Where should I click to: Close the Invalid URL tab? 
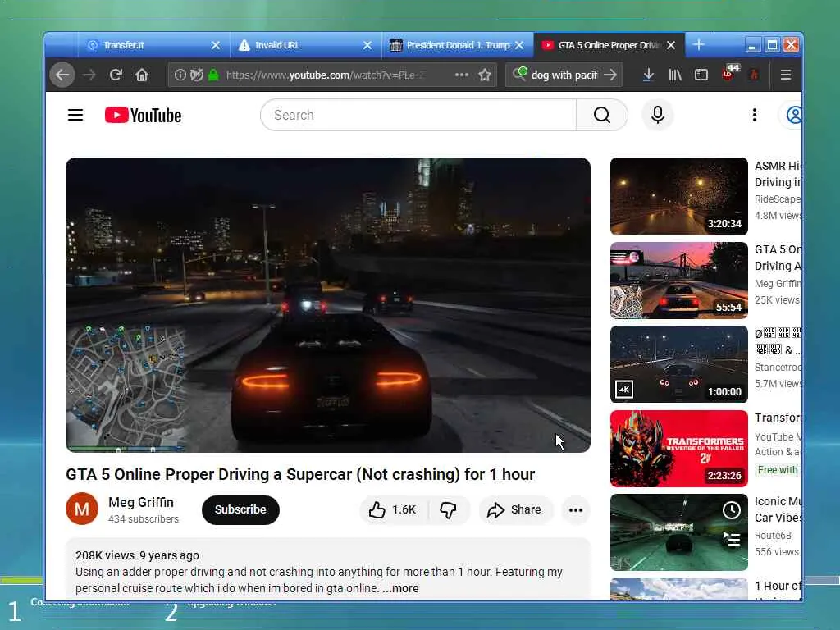367,46
